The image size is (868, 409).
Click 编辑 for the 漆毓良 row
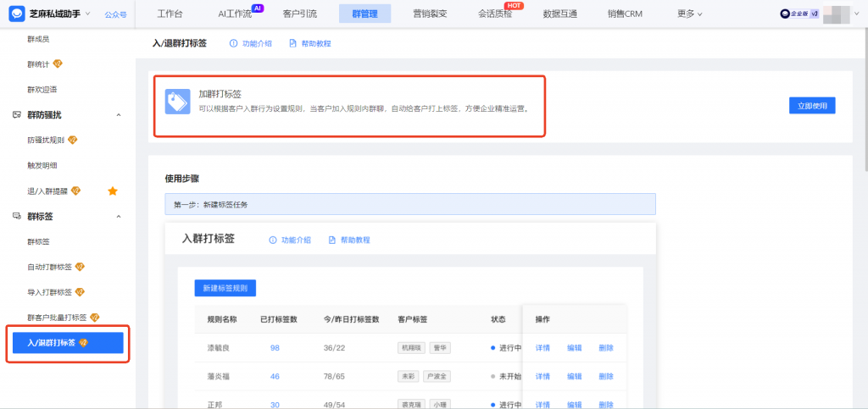(x=575, y=348)
